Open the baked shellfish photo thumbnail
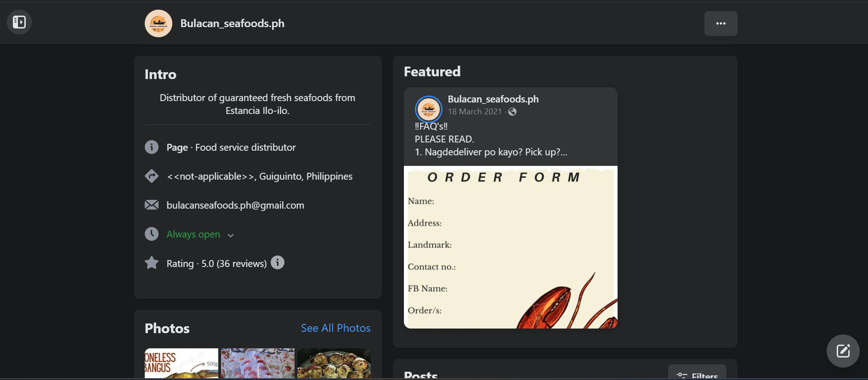Image resolution: width=868 pixels, height=380 pixels. 334,363
